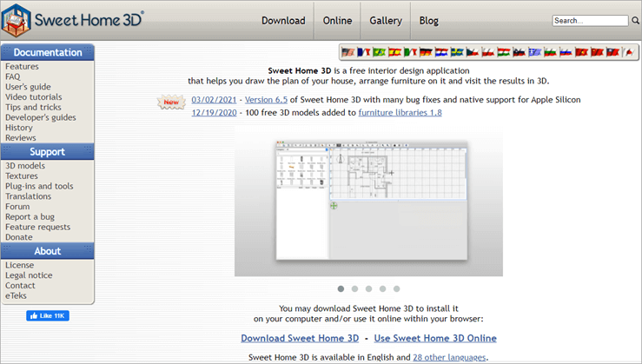Switch language with the United States flag
Viewport: 642px width, 364px height.
347,52
